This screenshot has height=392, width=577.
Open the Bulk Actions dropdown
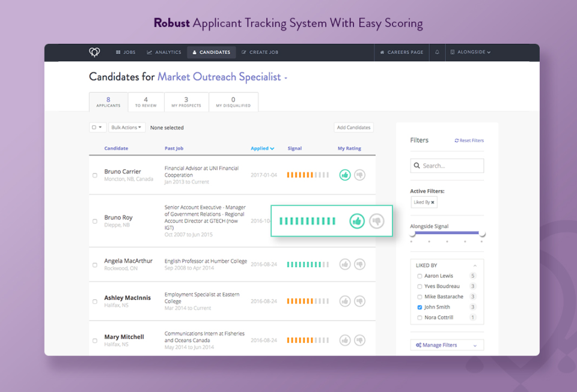[127, 127]
